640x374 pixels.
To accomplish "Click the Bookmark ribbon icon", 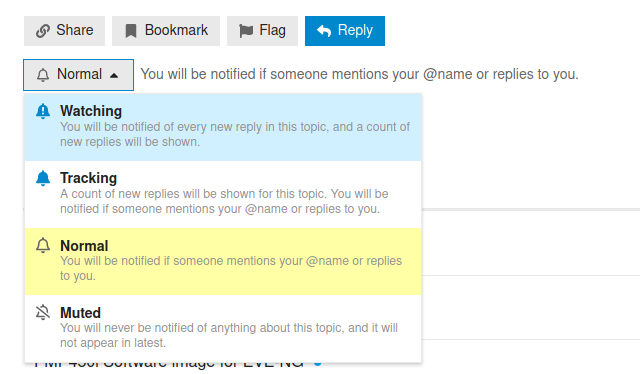I will [131, 31].
